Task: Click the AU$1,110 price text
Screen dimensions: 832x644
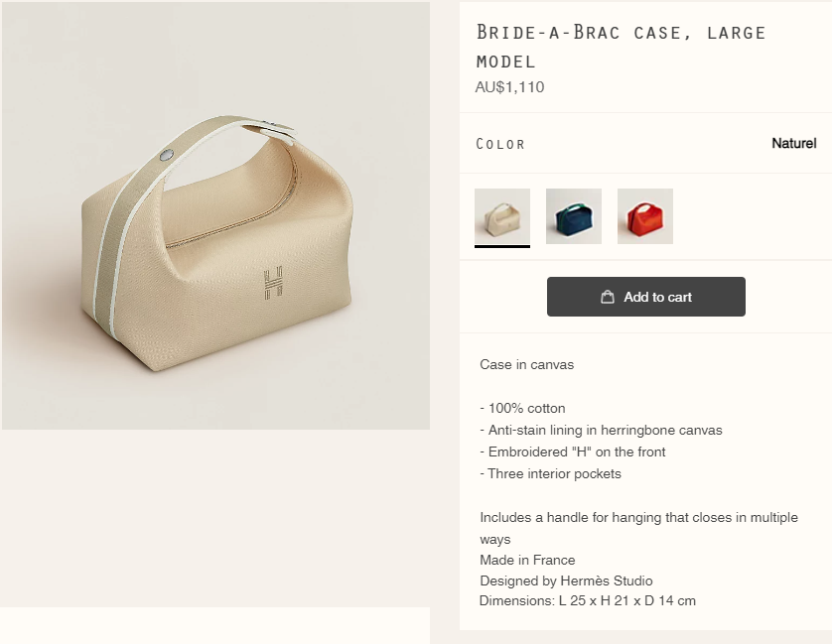Action: coord(509,87)
